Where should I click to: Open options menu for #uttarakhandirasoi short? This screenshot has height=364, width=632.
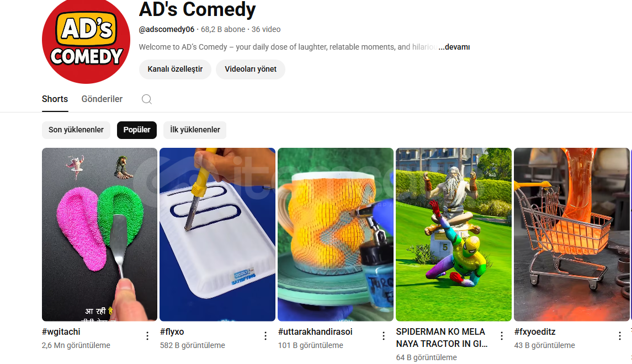pyautogui.click(x=384, y=336)
